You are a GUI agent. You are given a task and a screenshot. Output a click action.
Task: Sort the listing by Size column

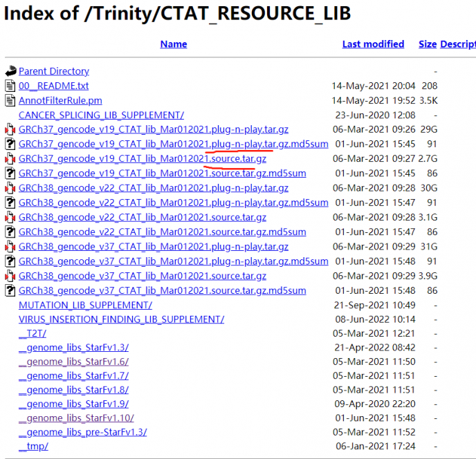tap(428, 44)
